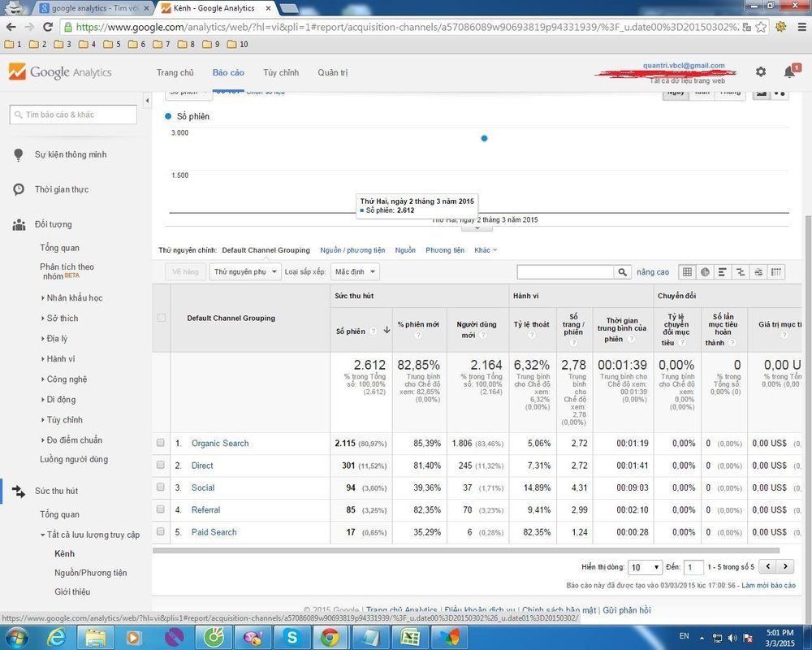Switch to performance bar view icon
Viewport: 812px width, 650px height.
tap(723, 271)
